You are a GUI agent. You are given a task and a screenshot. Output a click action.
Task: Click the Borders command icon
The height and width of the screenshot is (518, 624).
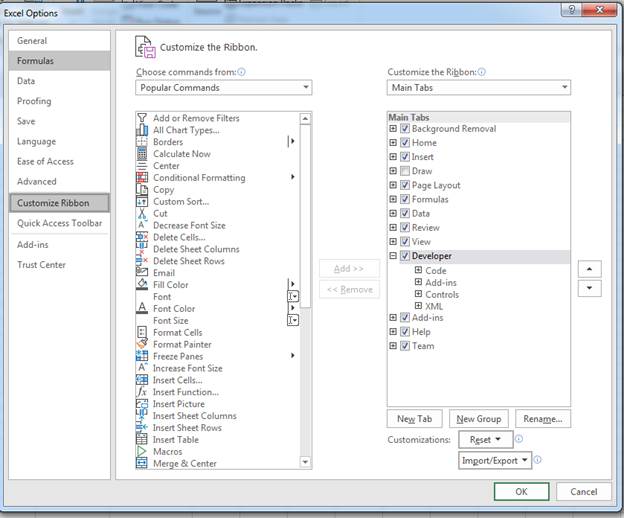pyautogui.click(x=142, y=142)
